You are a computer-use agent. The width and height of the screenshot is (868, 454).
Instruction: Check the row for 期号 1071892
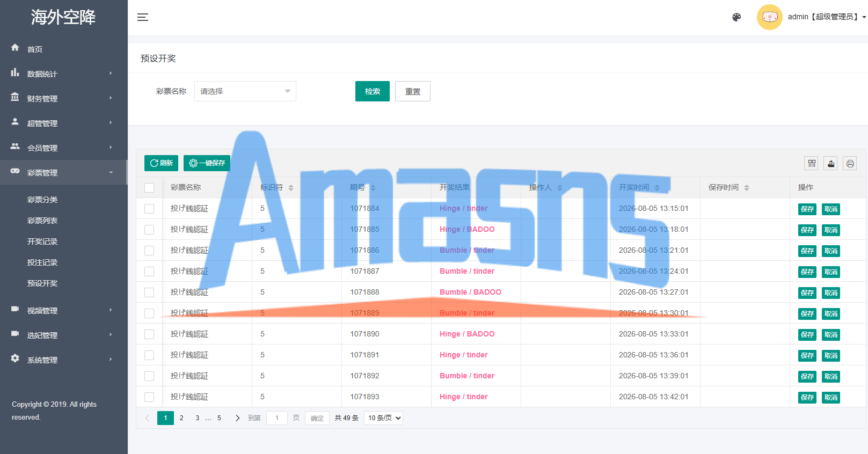coord(149,376)
